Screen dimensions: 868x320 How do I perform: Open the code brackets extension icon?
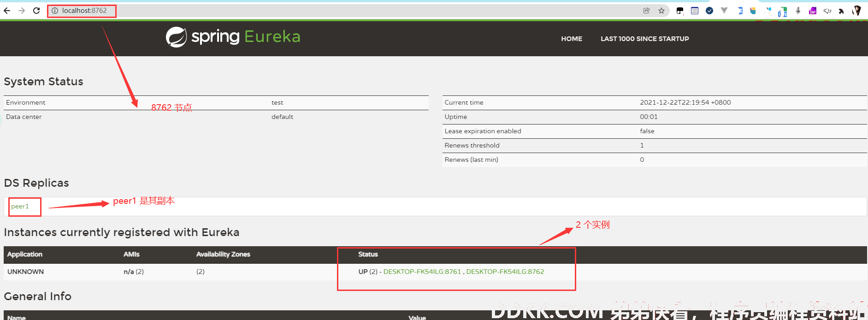(827, 11)
